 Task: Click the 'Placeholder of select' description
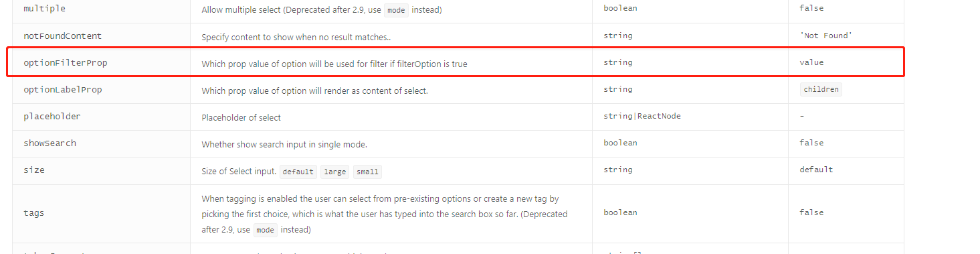(241, 117)
